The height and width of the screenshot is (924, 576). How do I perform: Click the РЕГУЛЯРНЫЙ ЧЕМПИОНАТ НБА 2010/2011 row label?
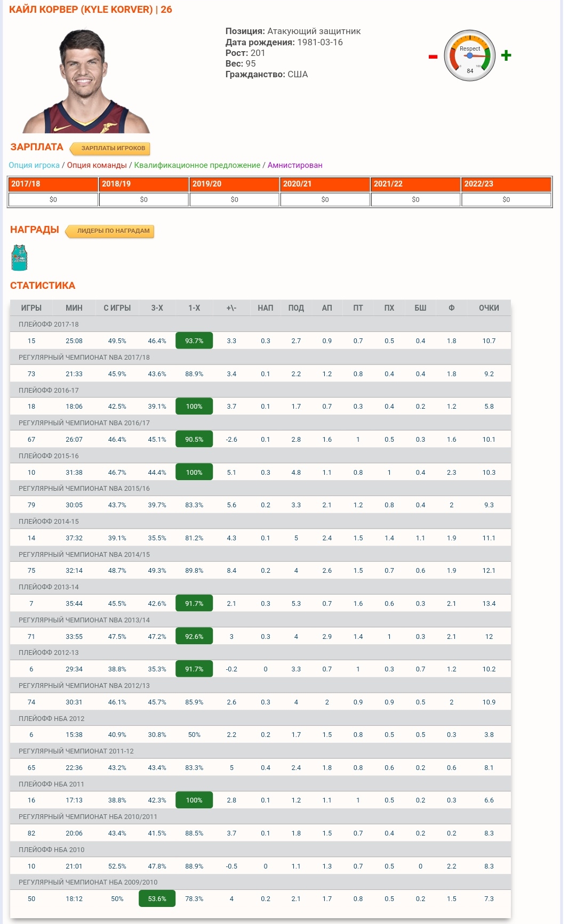pyautogui.click(x=88, y=817)
